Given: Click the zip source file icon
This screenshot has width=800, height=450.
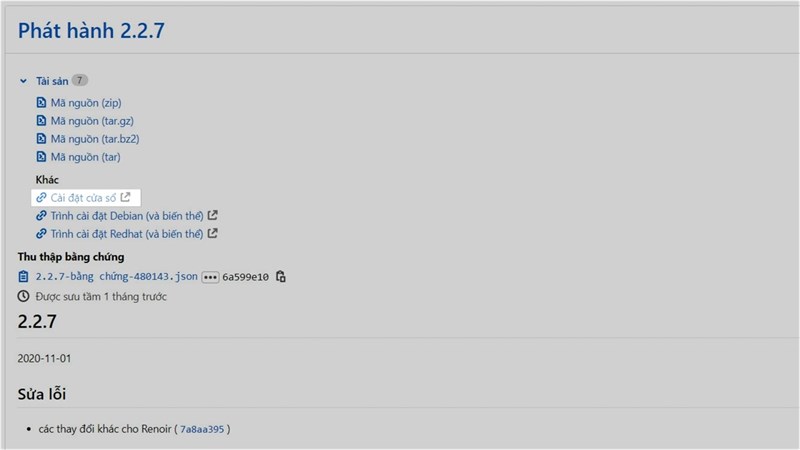Looking at the screenshot, I should [41, 103].
